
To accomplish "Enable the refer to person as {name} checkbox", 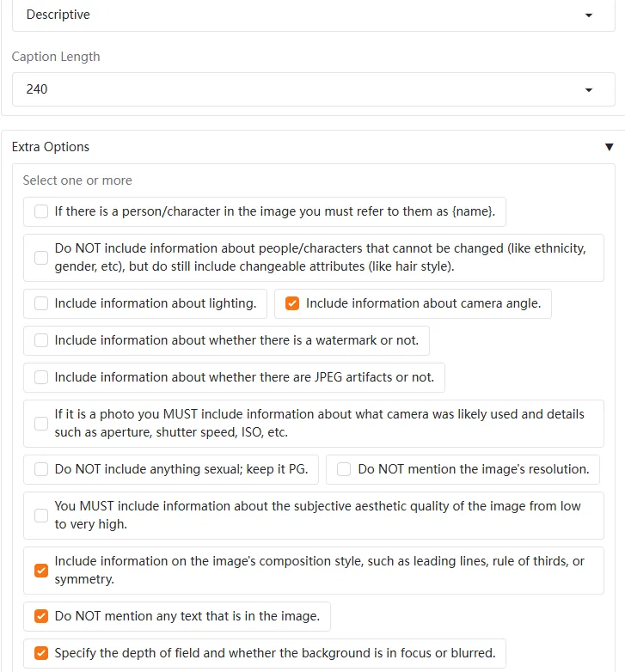I will click(41, 211).
